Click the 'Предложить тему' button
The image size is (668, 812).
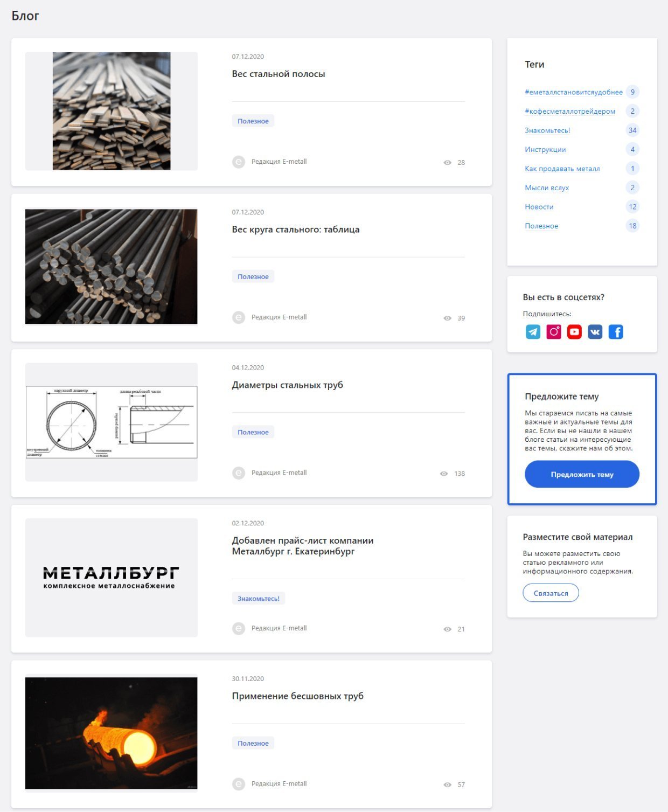pyautogui.click(x=582, y=474)
